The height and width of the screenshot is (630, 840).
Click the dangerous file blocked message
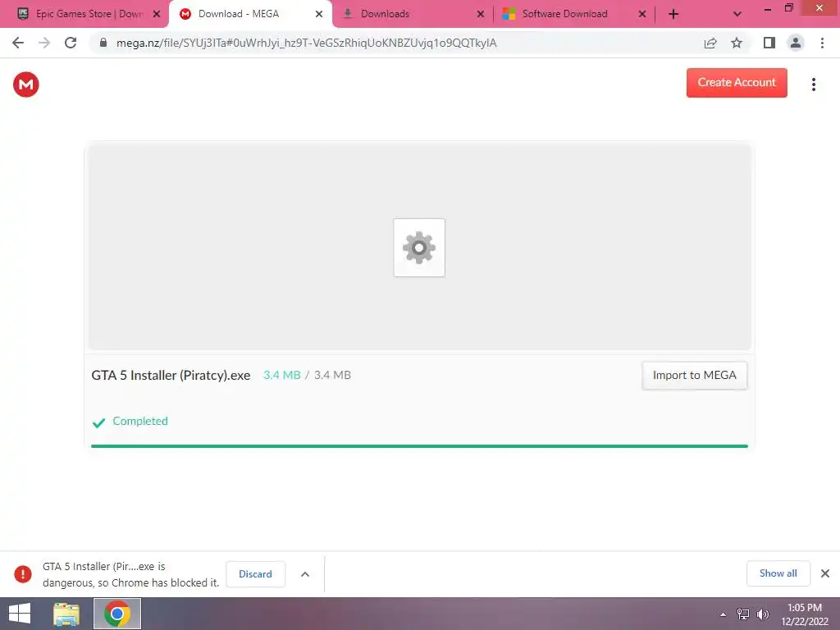pos(130,574)
